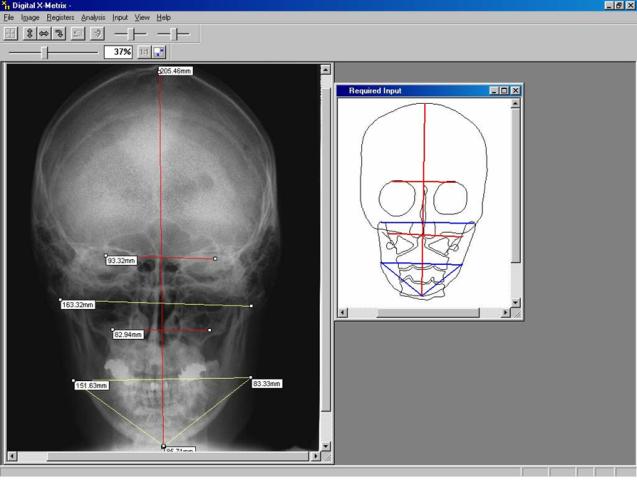Image resolution: width=637 pixels, height=480 pixels.
Task: Click the 205.46mm measurement label
Action: [x=176, y=71]
